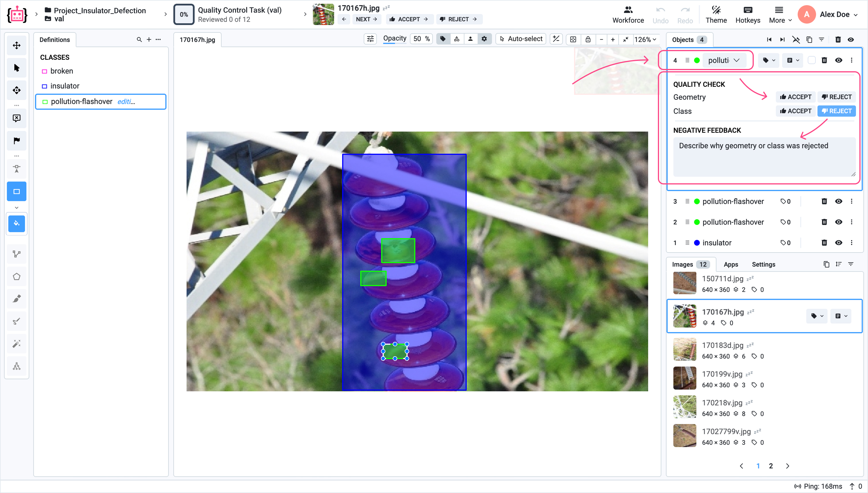Select the polygon tool in the sidebar
The width and height of the screenshot is (868, 493).
click(x=17, y=277)
